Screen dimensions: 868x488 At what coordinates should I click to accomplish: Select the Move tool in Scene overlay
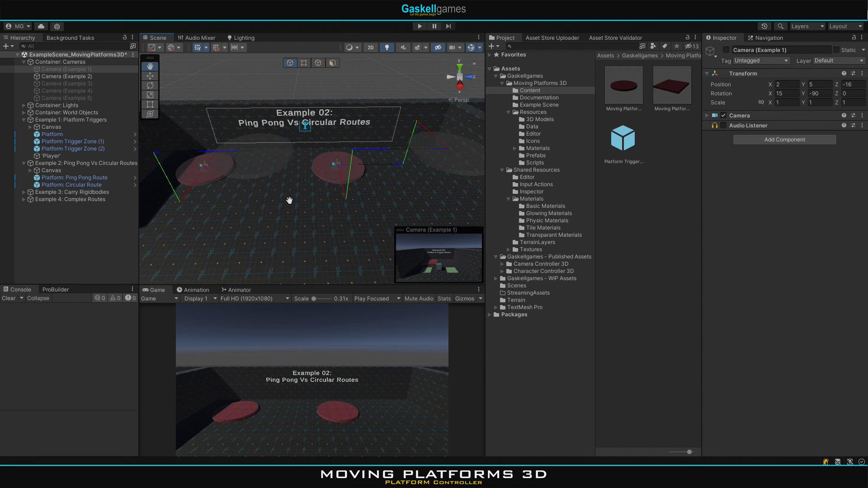tap(150, 76)
